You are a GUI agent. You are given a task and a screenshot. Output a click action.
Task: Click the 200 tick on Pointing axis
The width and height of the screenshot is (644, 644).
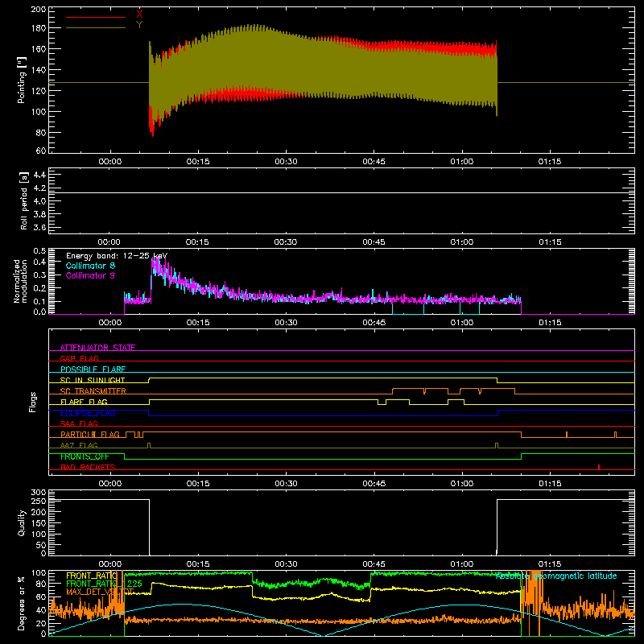click(x=39, y=9)
